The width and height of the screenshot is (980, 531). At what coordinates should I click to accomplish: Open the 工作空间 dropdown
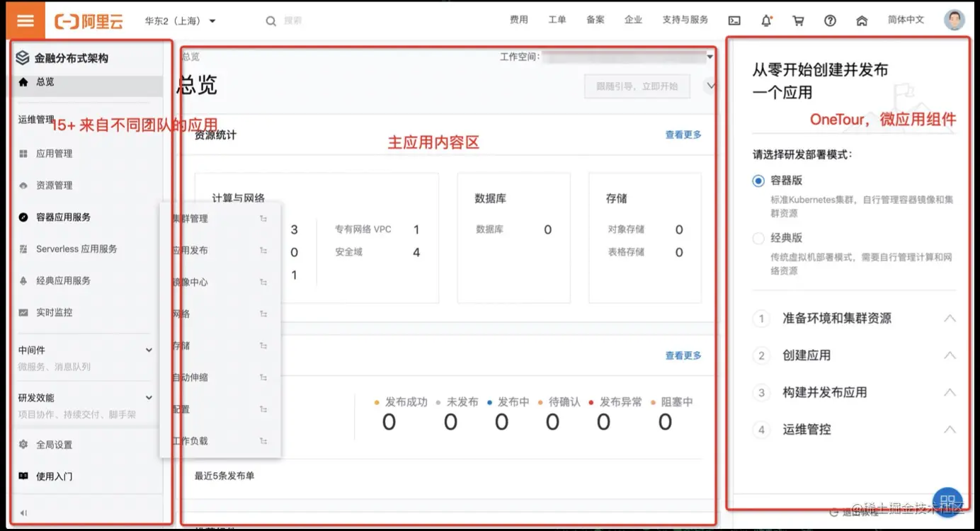click(628, 57)
